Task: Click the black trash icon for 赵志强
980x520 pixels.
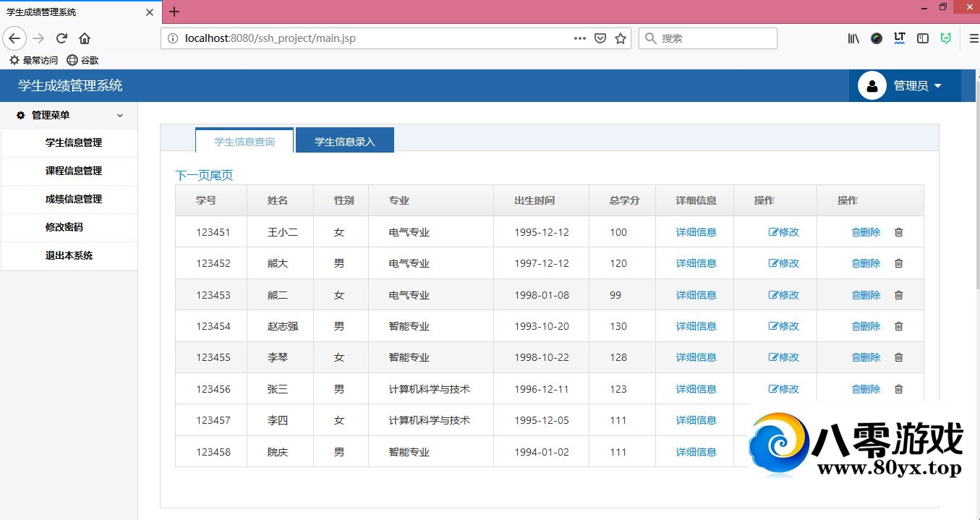Action: coord(899,326)
